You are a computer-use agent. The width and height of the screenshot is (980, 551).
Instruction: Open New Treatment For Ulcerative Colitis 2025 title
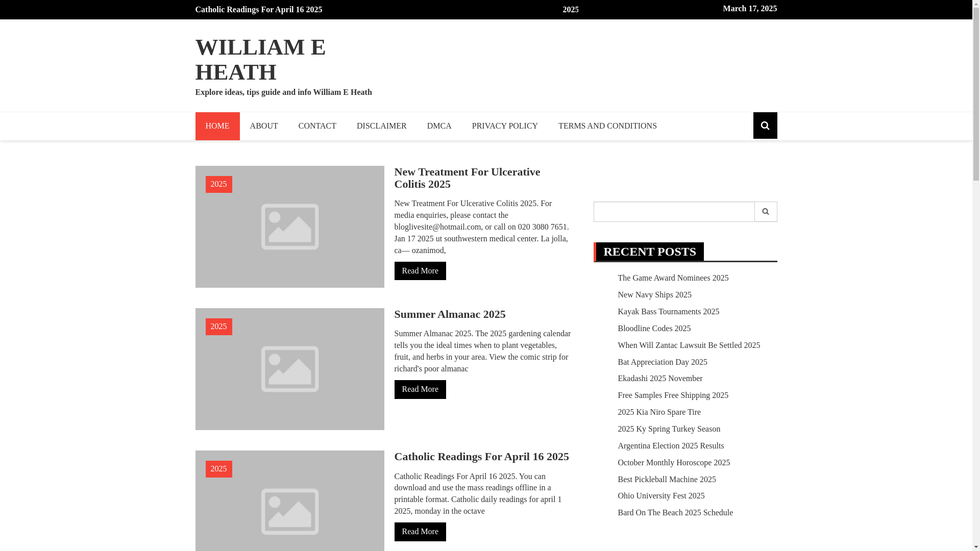click(x=467, y=178)
